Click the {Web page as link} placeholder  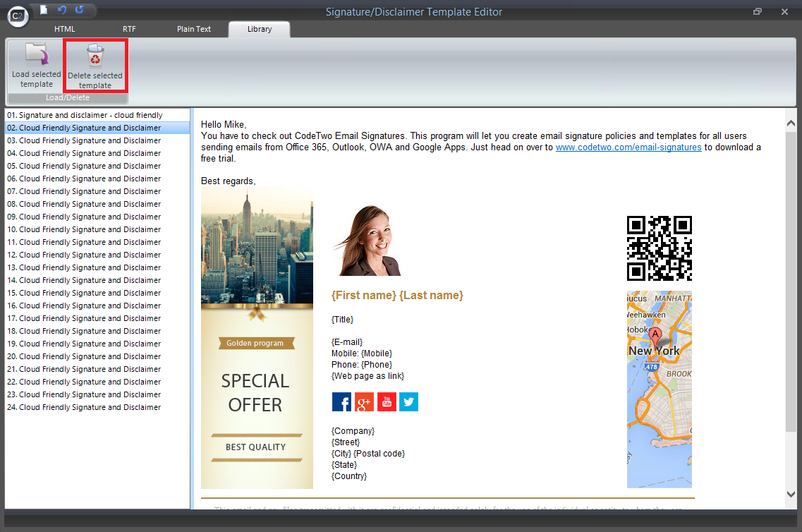click(x=367, y=376)
